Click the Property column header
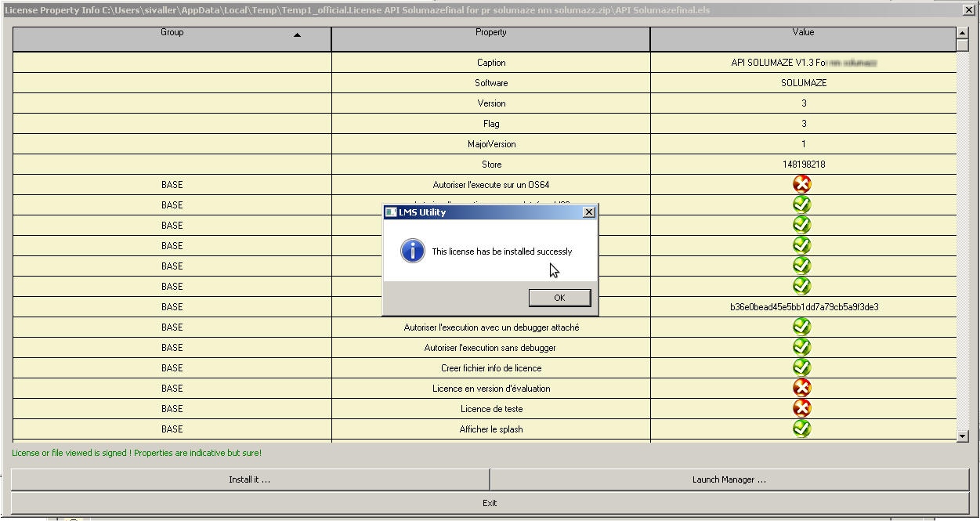 click(x=490, y=33)
